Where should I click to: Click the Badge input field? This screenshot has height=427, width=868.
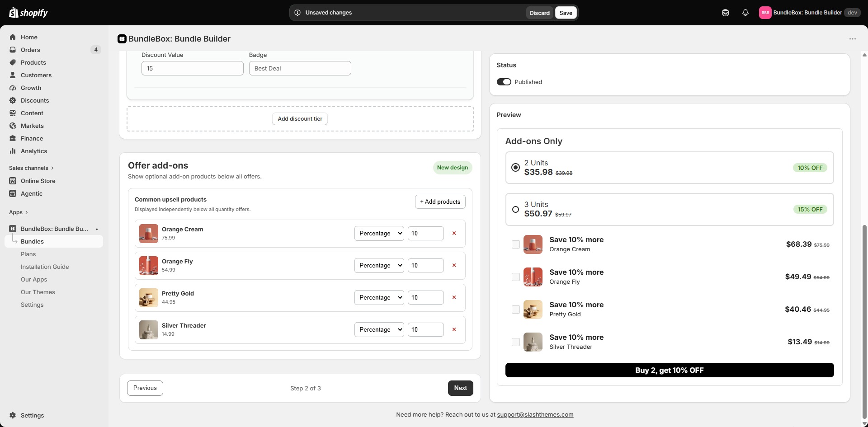pos(300,68)
